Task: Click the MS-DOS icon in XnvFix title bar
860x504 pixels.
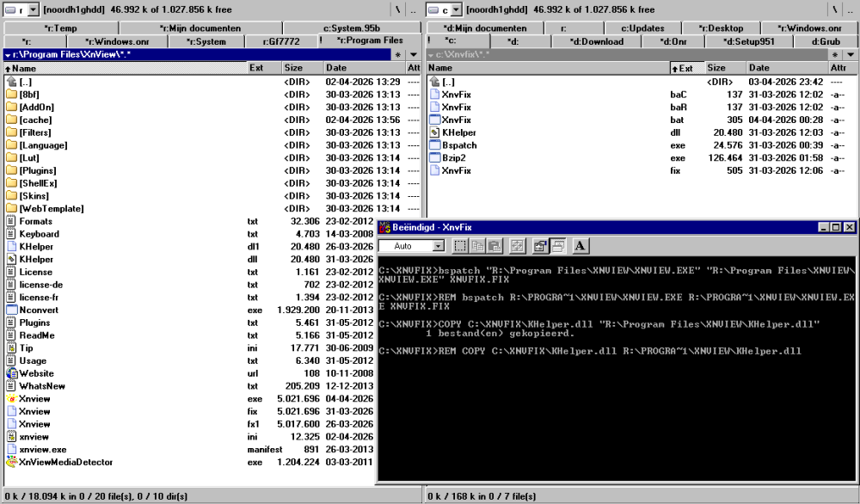Action: (384, 227)
